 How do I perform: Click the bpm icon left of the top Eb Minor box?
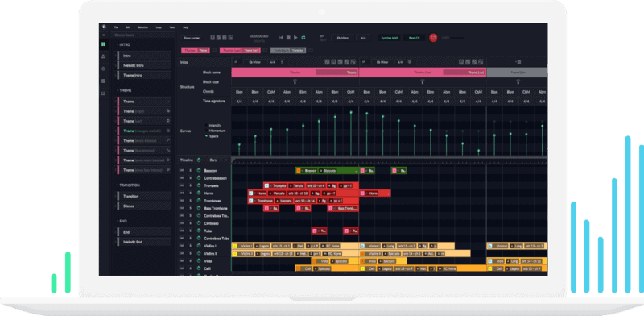tap(323, 37)
